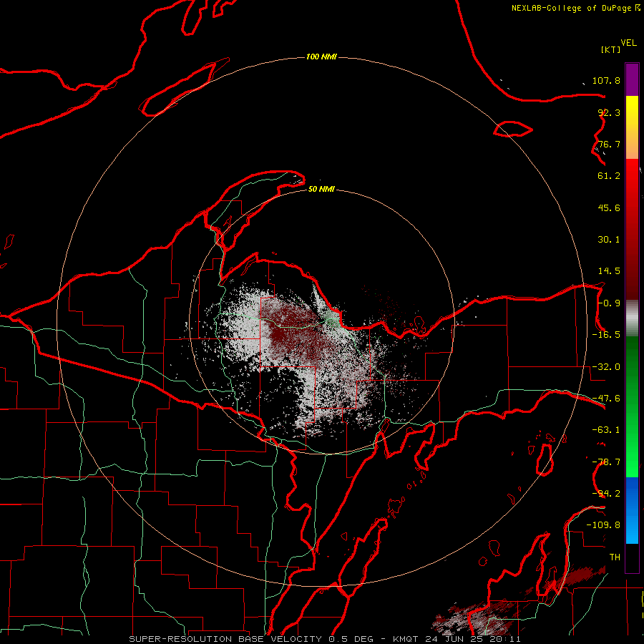
Task: Pick the purple segment of velocity scale
Action: (632, 79)
